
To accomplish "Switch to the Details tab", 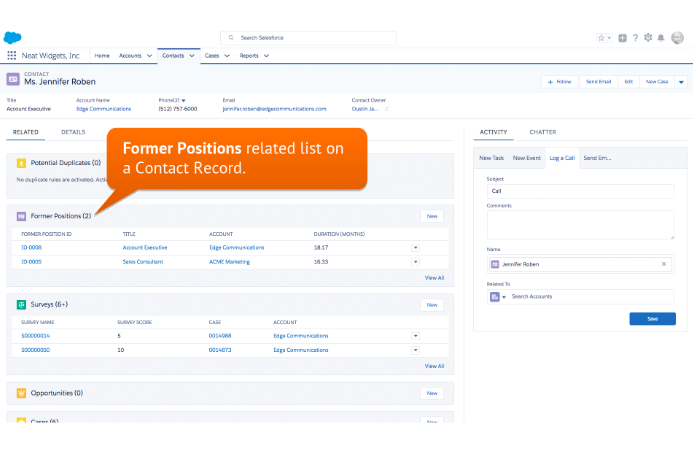I will point(73,132).
